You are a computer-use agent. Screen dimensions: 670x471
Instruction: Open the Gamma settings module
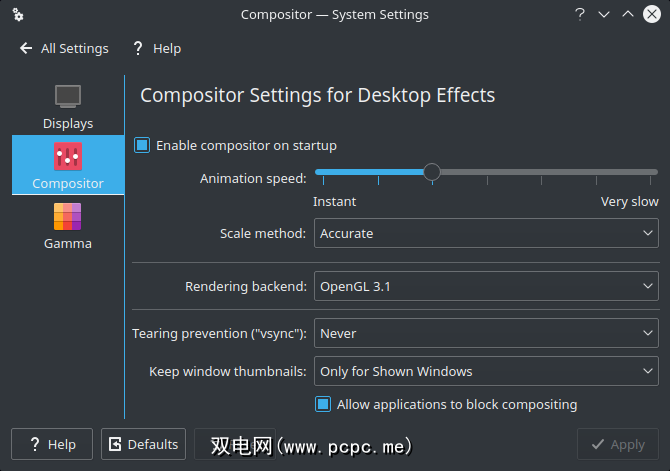pos(68,217)
